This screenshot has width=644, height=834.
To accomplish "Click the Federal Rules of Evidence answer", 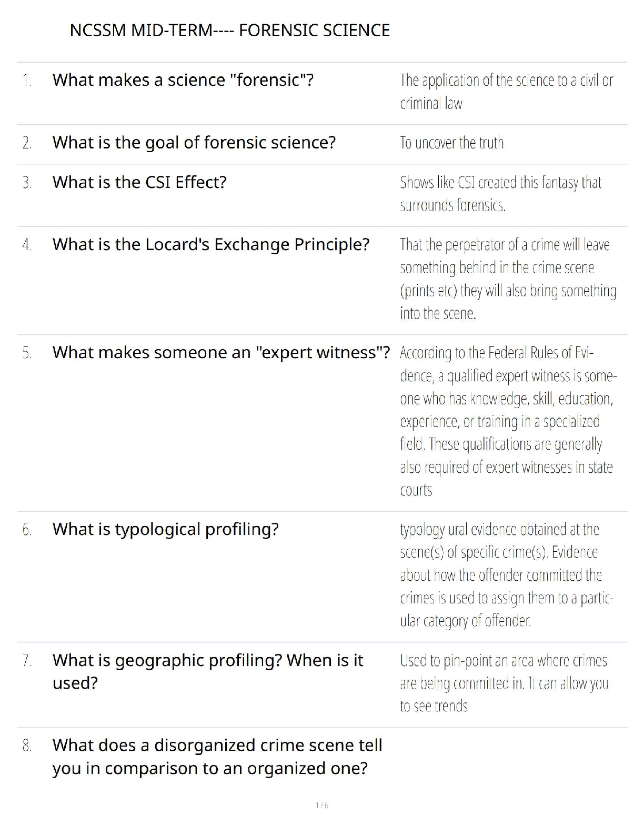I will coord(508,421).
